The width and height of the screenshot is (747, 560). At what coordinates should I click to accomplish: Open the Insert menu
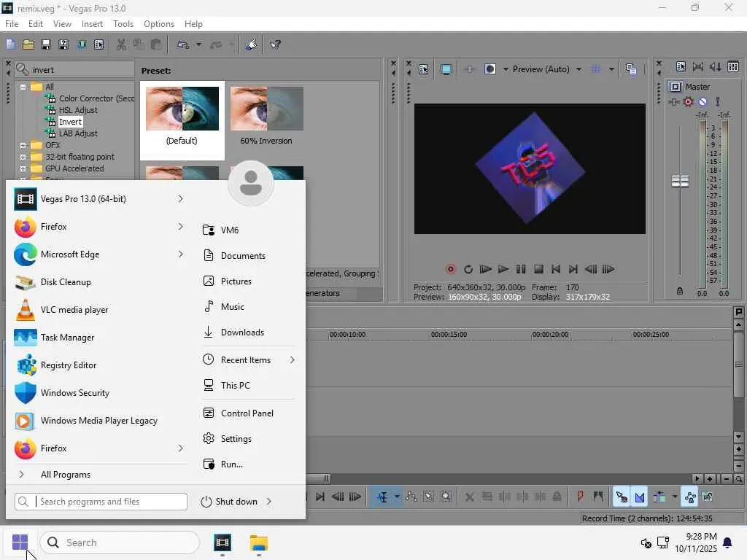pos(92,24)
